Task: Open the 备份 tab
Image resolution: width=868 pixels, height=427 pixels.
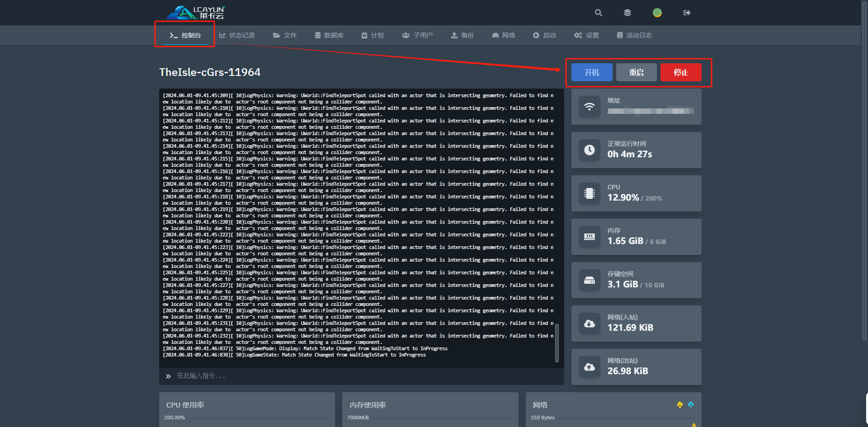Action: (462, 35)
